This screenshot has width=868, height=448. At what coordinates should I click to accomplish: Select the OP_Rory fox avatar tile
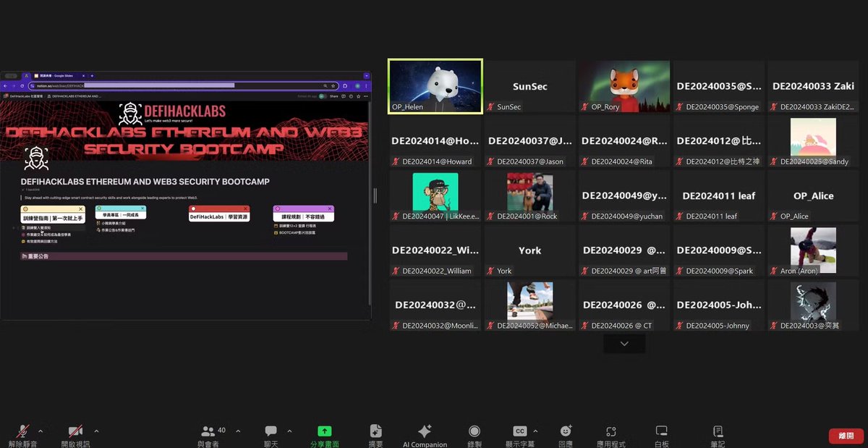625,87
